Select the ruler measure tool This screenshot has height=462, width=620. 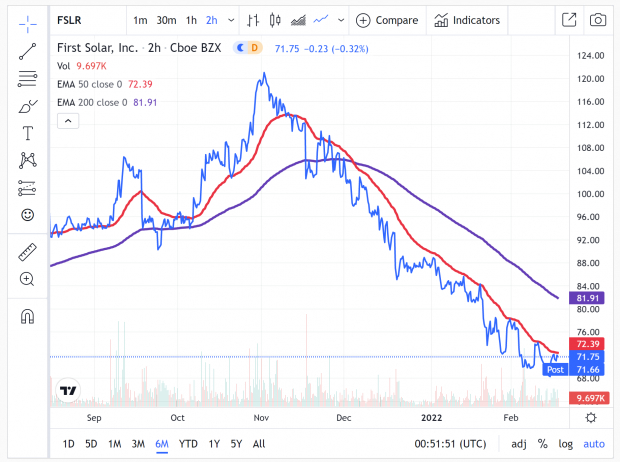(28, 252)
